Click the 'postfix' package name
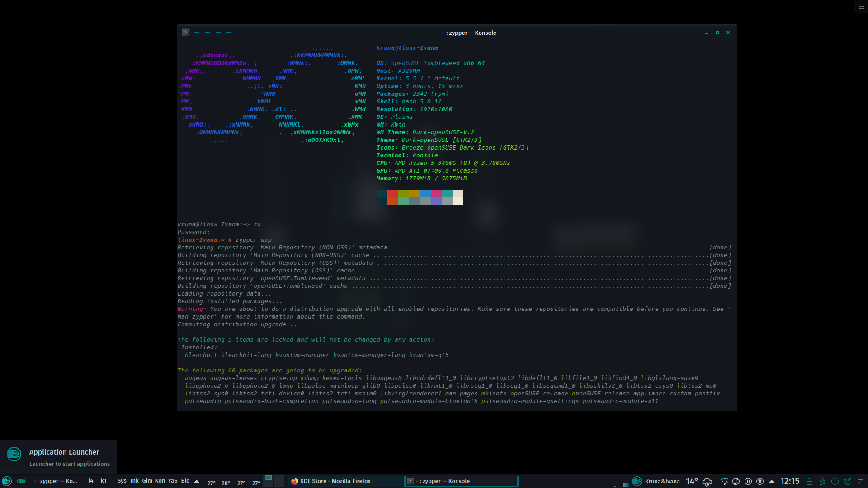The image size is (868, 488). pos(707,394)
